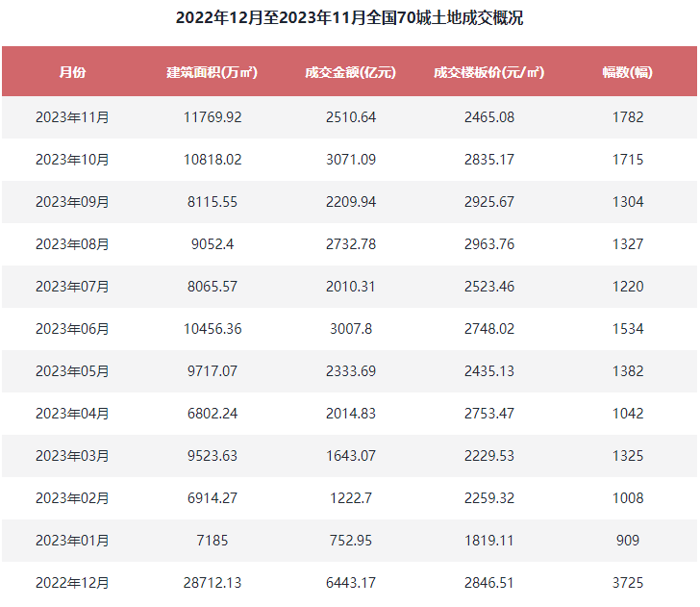700x607 pixels.
Task: Click the 月份 column header
Action: click(72, 72)
